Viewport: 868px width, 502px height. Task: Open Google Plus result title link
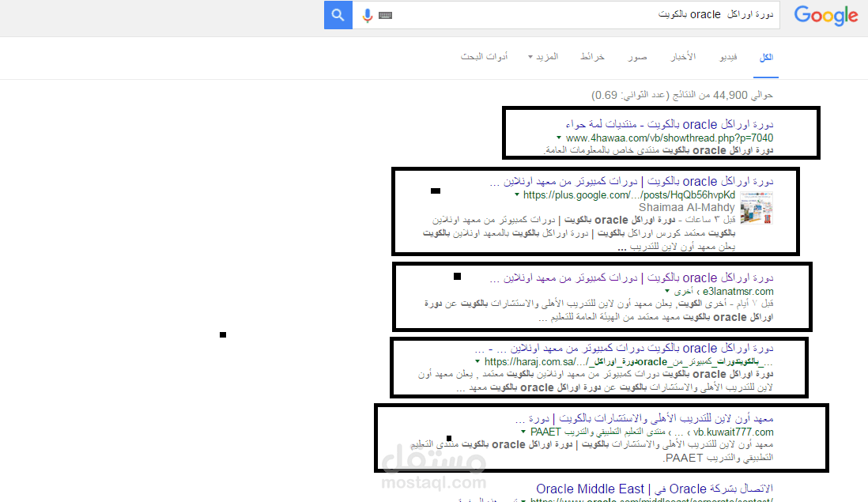point(631,182)
